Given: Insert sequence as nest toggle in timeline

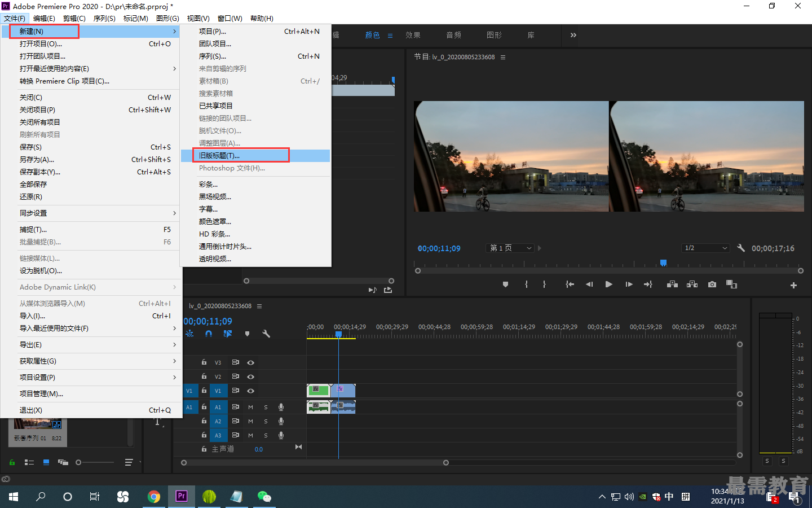Looking at the screenshot, I should pos(189,334).
